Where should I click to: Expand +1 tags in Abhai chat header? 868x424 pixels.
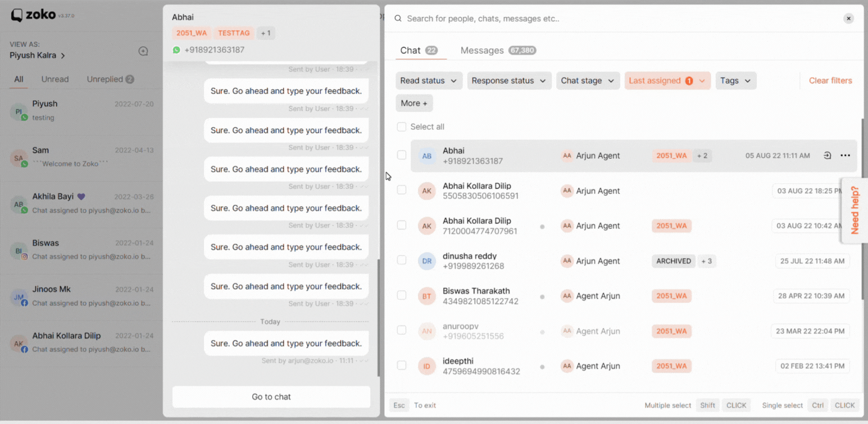266,33
